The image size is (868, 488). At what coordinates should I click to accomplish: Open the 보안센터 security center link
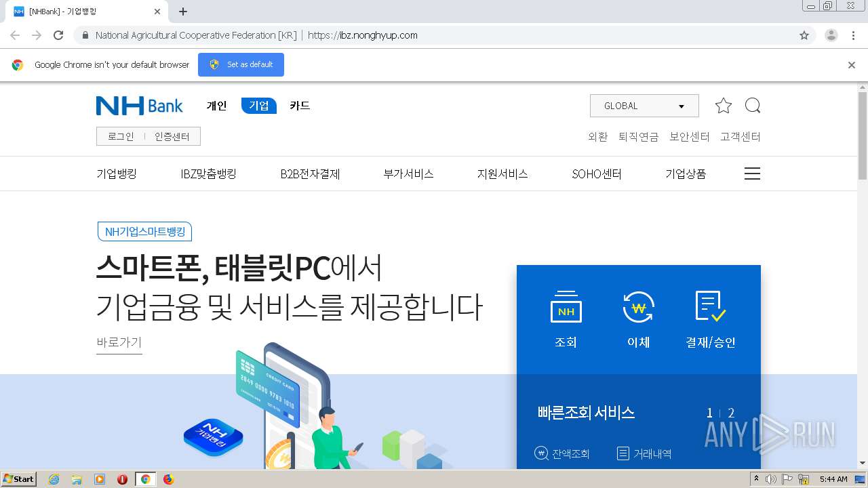point(690,136)
